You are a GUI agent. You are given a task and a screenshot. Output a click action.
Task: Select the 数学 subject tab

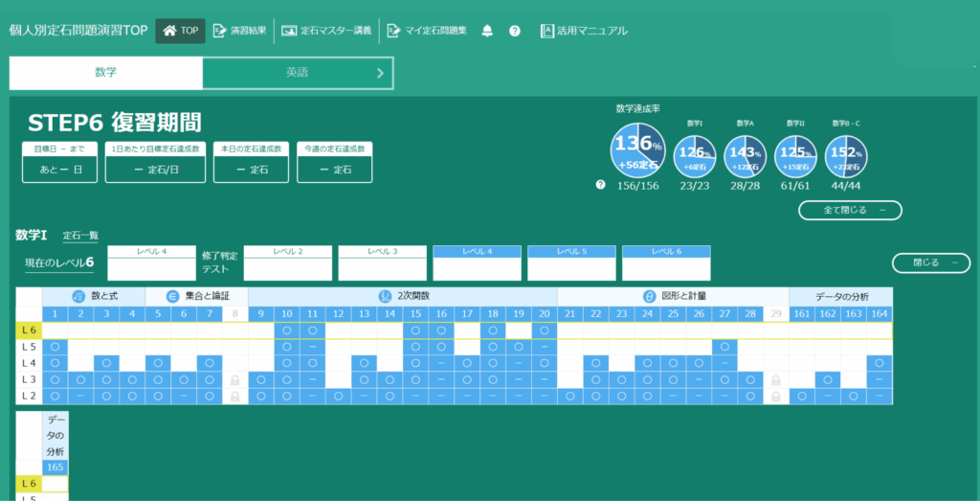[x=106, y=73]
